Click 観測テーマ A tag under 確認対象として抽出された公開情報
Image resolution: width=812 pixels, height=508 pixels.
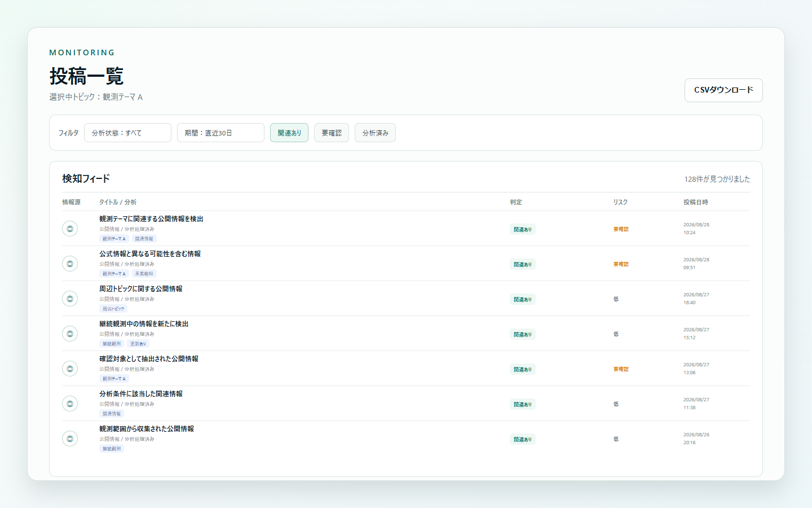click(x=114, y=379)
